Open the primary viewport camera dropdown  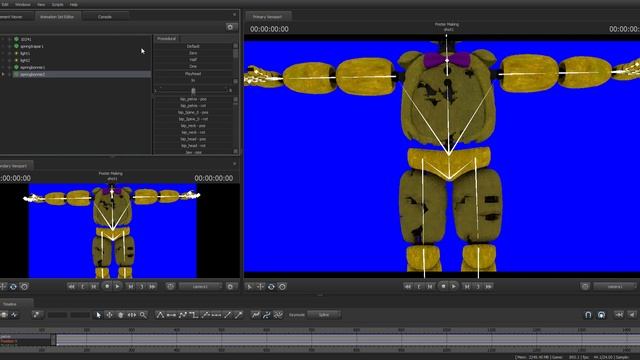click(615, 287)
